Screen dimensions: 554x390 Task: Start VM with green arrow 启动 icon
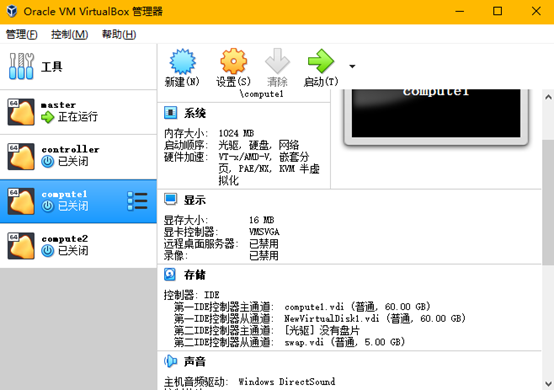coord(321,61)
